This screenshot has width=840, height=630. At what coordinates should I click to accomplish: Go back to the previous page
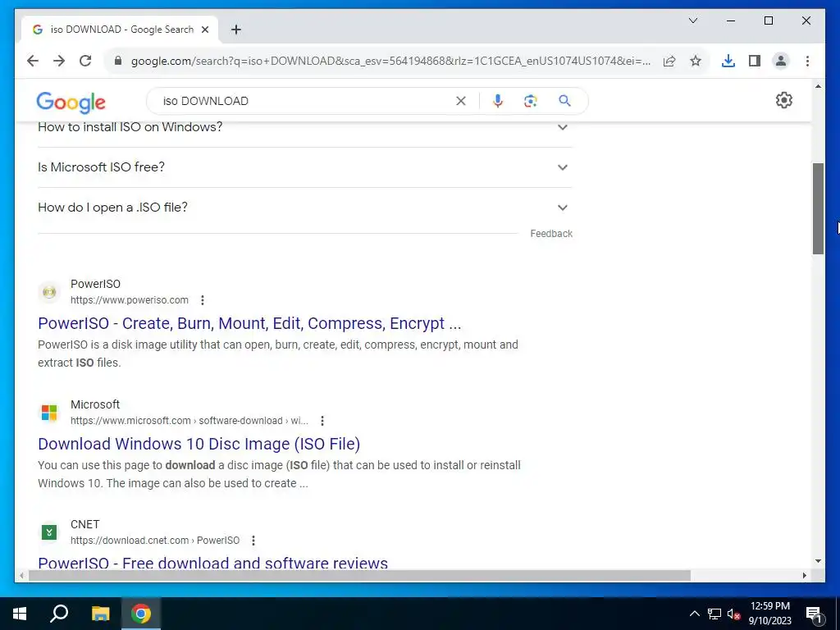click(33, 61)
